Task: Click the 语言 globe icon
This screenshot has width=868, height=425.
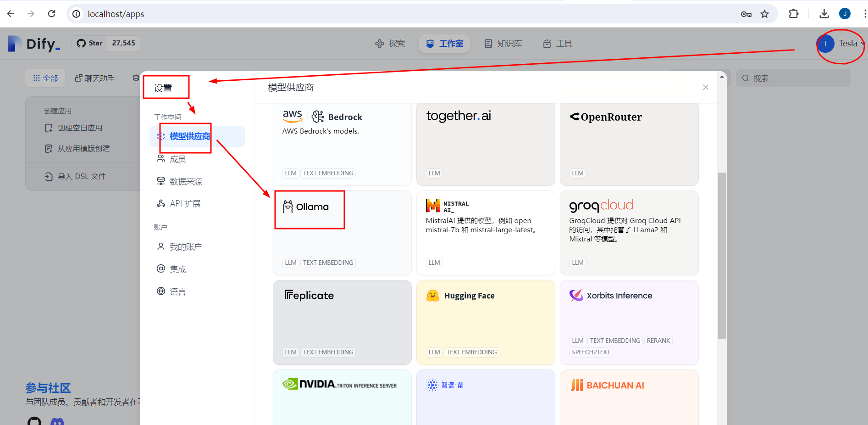Action: [161, 291]
